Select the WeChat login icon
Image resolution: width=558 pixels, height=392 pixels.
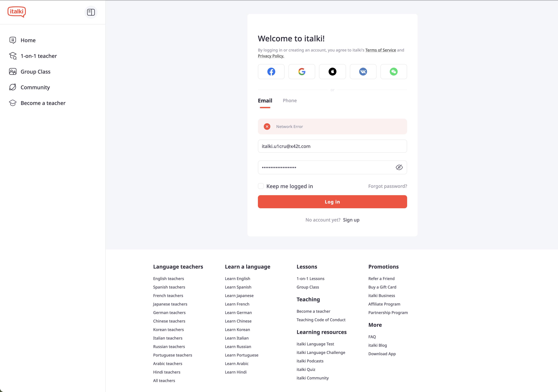click(394, 72)
